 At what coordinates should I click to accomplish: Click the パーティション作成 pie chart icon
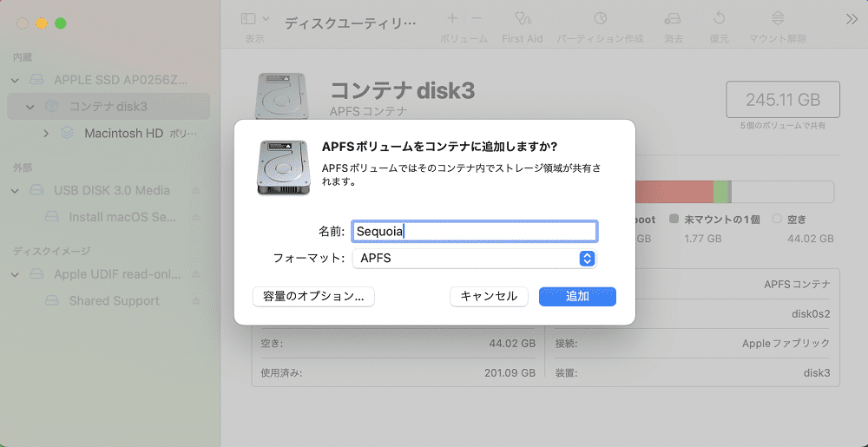(x=600, y=19)
